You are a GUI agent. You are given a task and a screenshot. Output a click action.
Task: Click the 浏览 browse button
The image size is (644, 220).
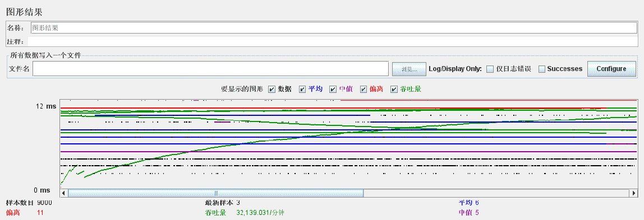click(408, 69)
